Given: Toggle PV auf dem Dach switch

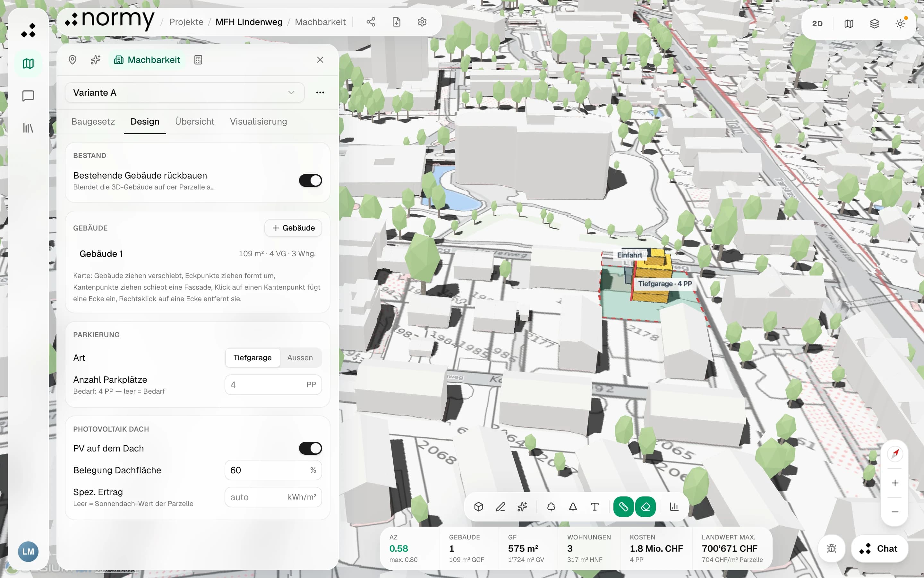Looking at the screenshot, I should tap(310, 448).
